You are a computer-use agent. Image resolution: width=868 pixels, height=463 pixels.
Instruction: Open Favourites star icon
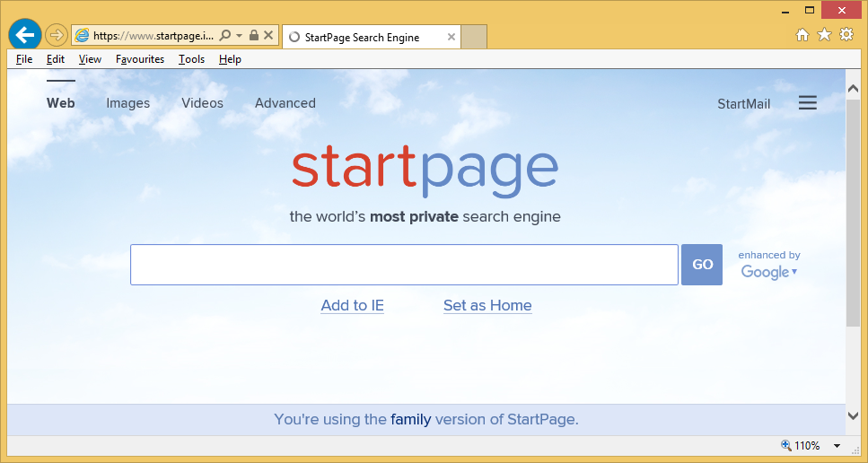(x=825, y=35)
